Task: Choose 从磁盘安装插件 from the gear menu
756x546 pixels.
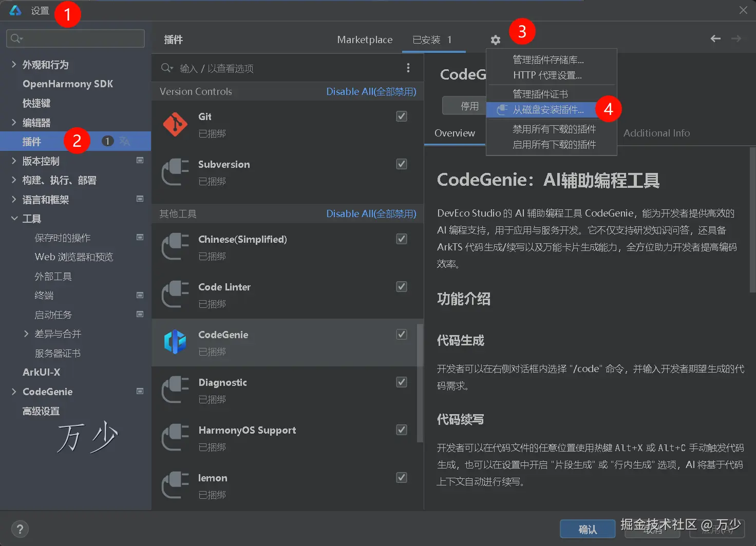Action: click(x=552, y=109)
